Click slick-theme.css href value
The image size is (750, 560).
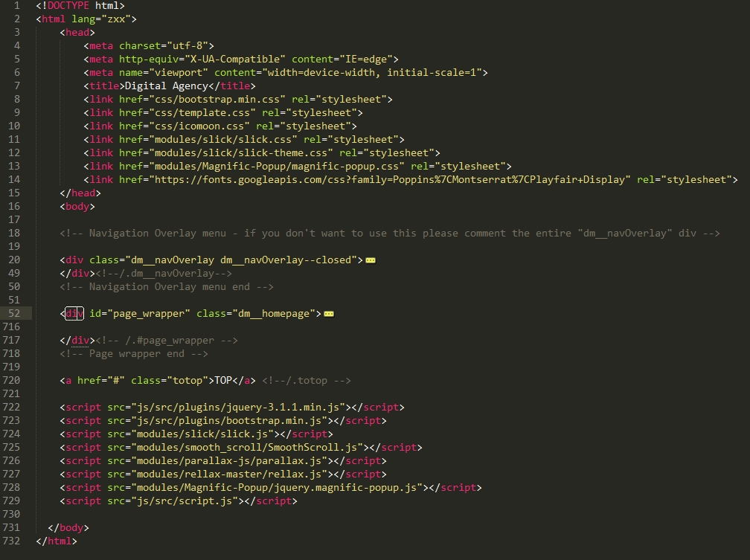pos(241,153)
